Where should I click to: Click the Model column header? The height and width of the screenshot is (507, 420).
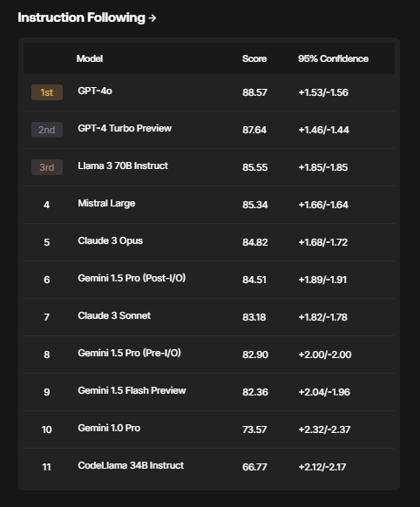point(90,58)
